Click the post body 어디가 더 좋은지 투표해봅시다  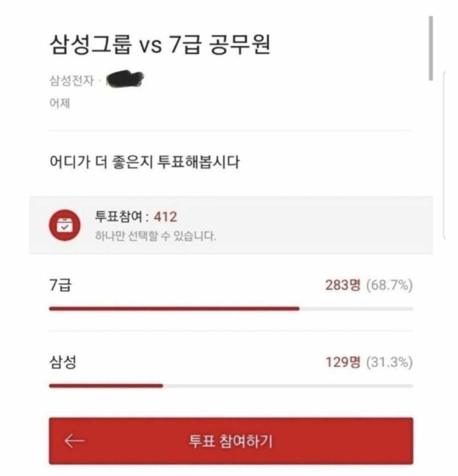(145, 162)
